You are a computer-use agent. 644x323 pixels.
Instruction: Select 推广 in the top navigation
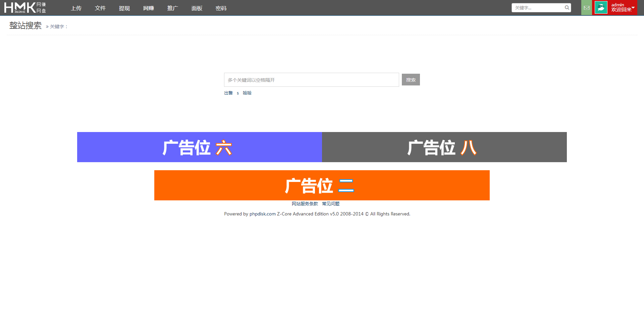click(172, 8)
